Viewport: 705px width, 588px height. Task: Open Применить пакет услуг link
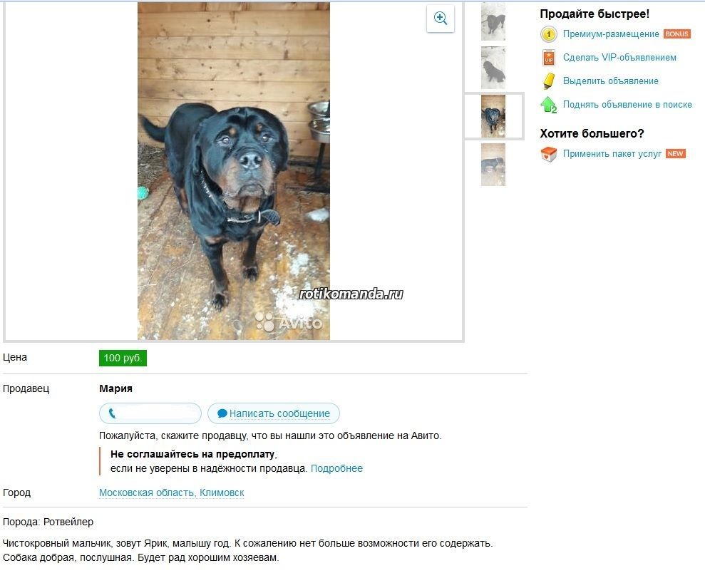(612, 154)
